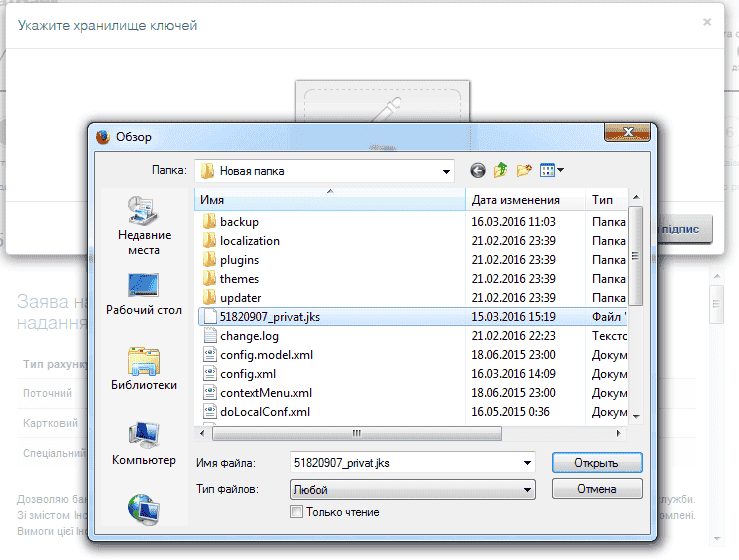The height and width of the screenshot is (560, 739).
Task: Go to Рабочий стол location
Action: [x=144, y=295]
